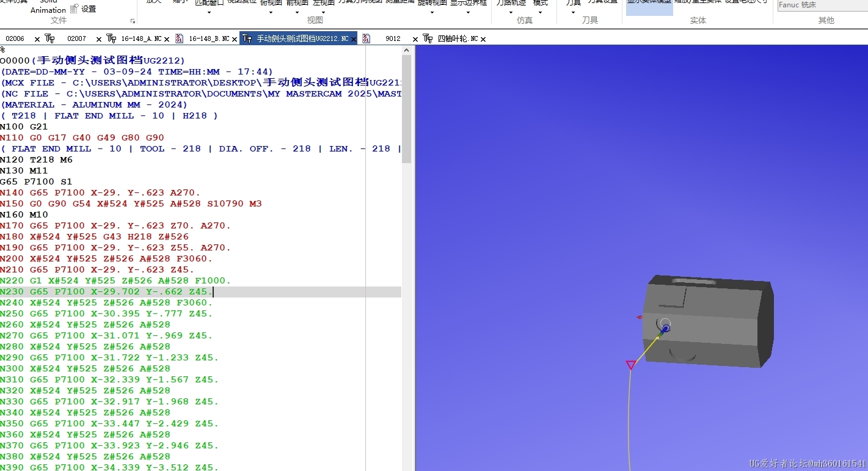Click the tool icon on the active 手动侧头测试图档 tab
This screenshot has height=471, width=868.
tap(247, 38)
